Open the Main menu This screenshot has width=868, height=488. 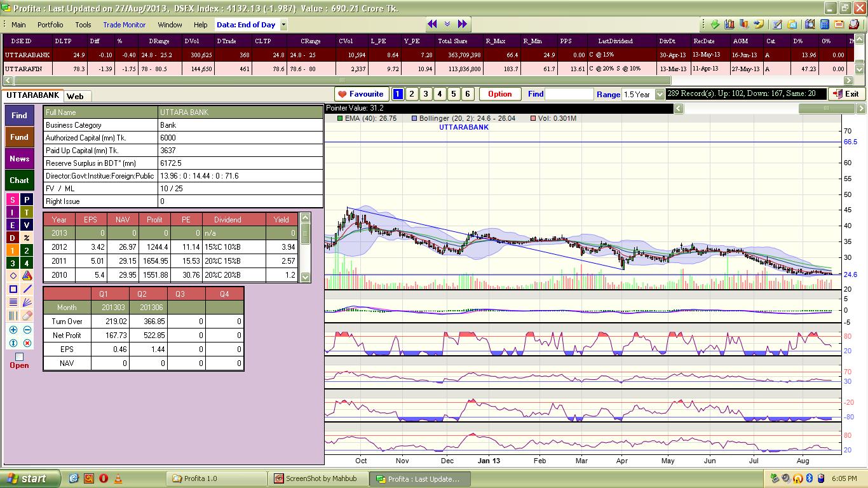coord(18,25)
